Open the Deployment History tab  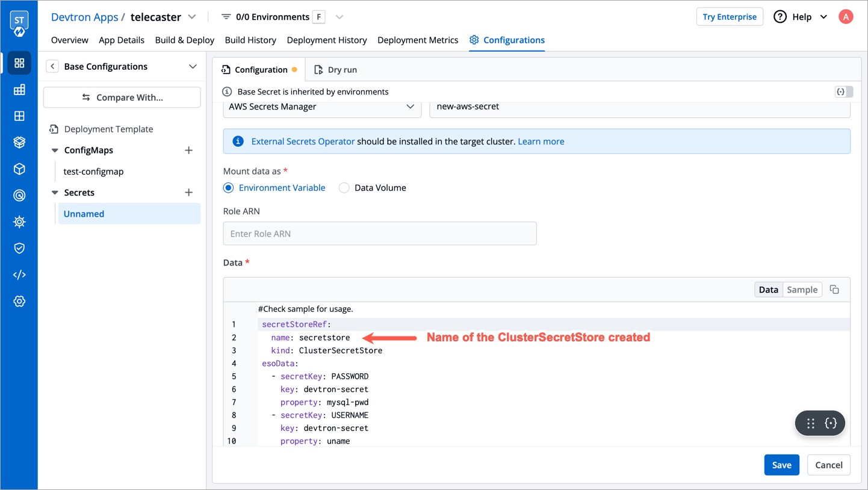point(327,40)
